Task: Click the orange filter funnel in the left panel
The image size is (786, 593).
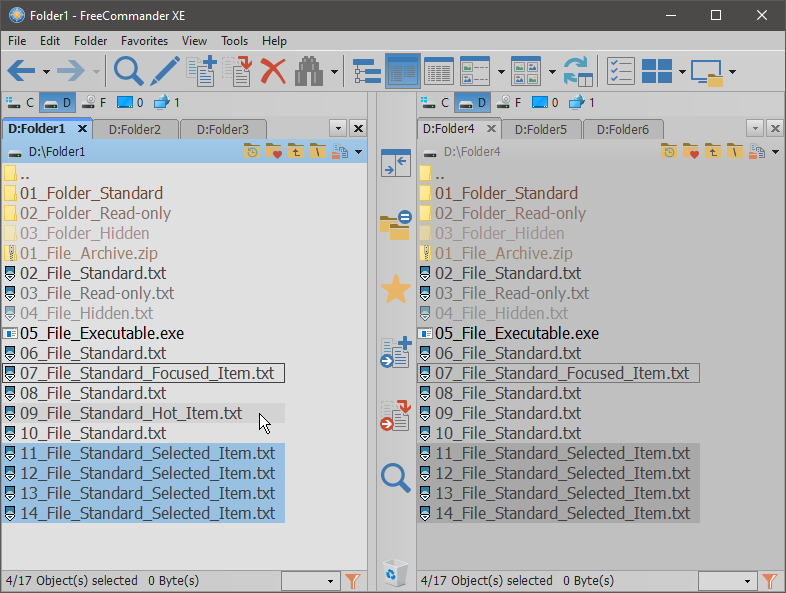Action: coord(353,581)
